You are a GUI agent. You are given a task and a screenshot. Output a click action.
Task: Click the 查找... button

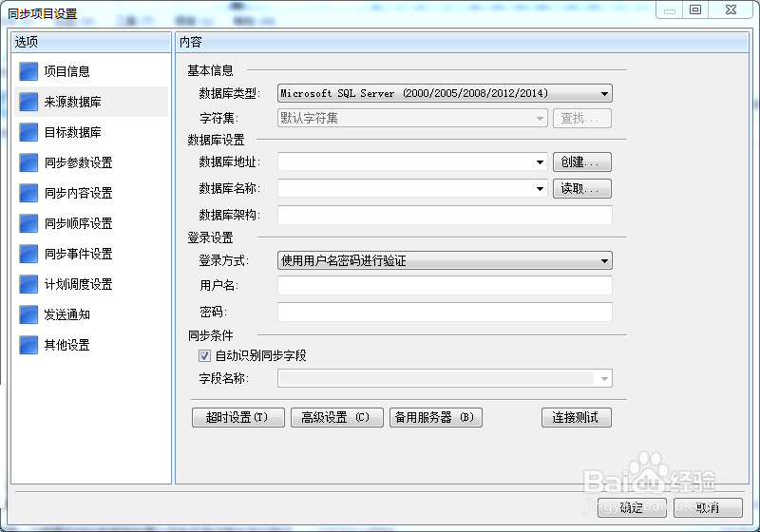[582, 118]
